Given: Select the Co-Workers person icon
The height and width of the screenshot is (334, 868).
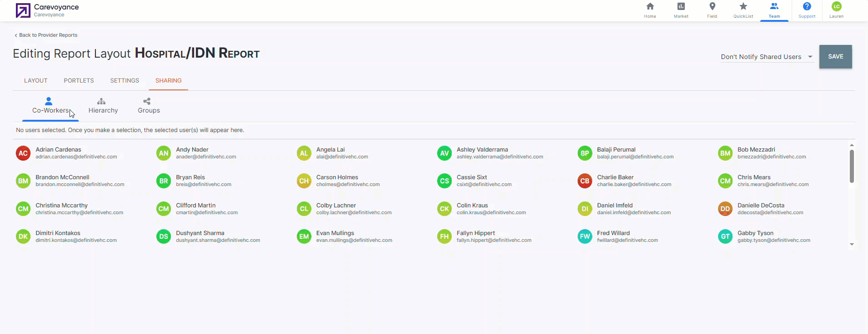Looking at the screenshot, I should (49, 101).
